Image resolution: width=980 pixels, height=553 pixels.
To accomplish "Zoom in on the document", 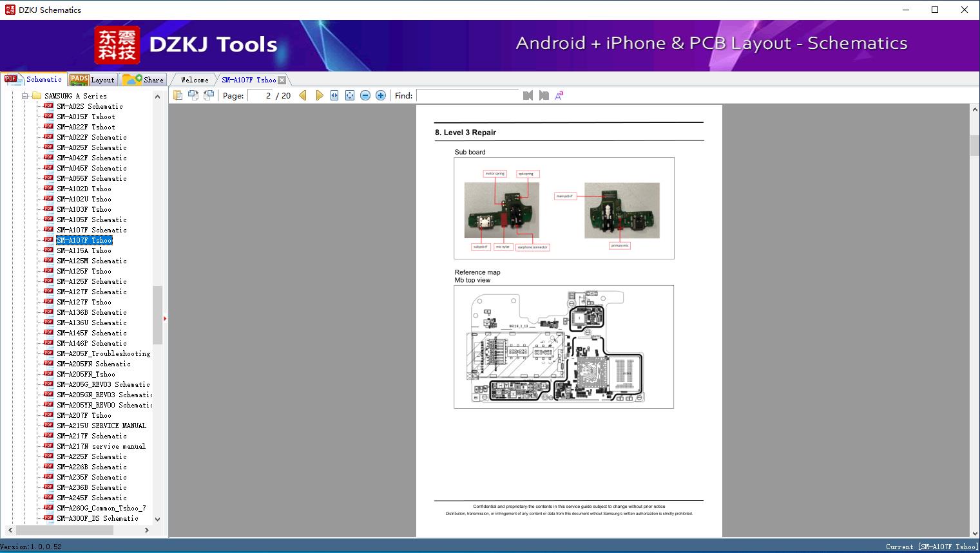I will click(381, 95).
